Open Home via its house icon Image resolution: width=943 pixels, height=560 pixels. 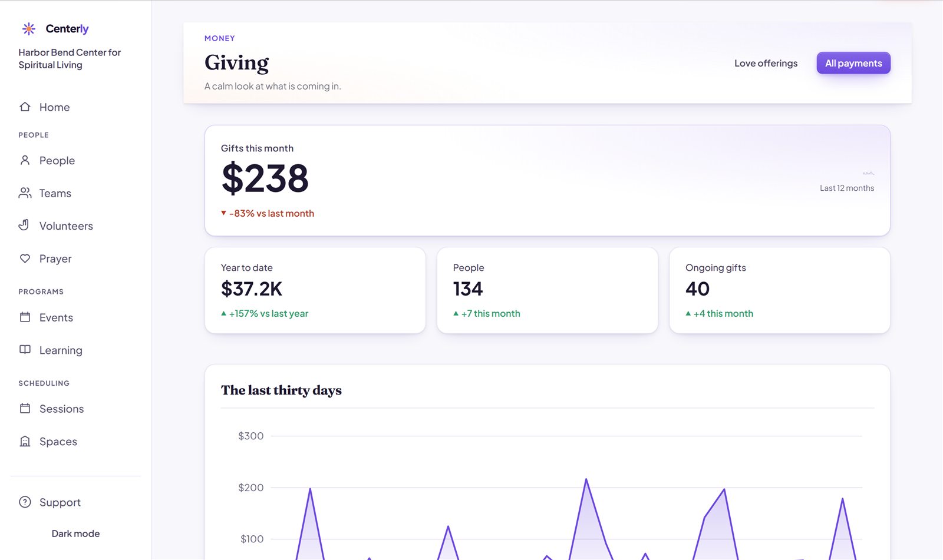pos(25,107)
